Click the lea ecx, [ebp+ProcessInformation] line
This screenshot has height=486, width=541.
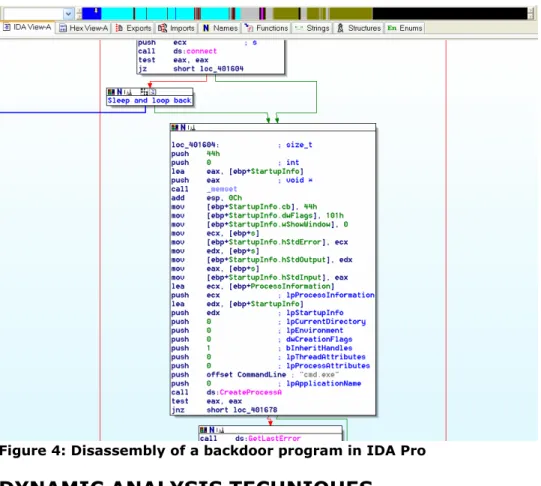click(253, 286)
